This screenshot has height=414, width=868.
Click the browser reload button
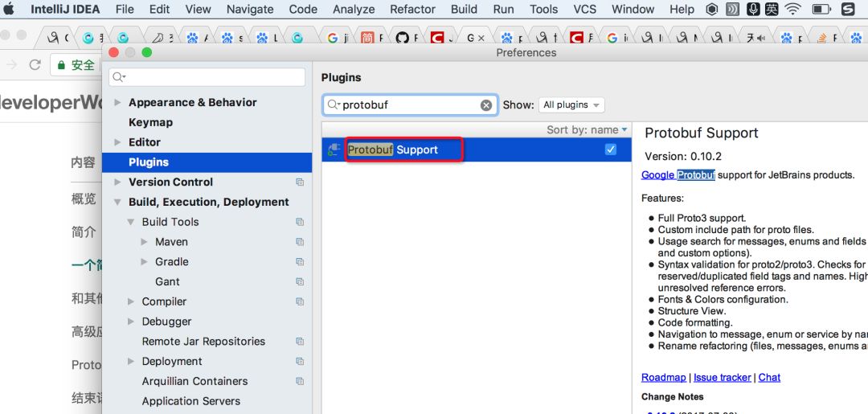coord(35,65)
